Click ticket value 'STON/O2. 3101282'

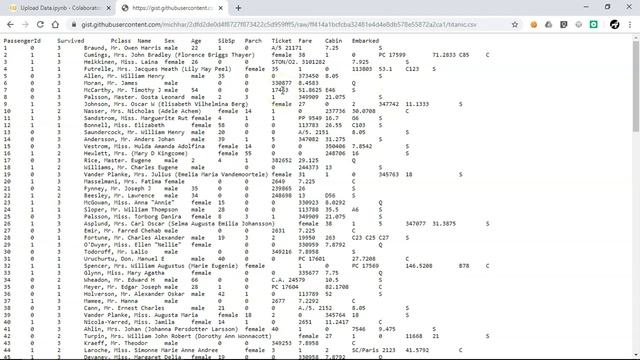tap(298, 62)
